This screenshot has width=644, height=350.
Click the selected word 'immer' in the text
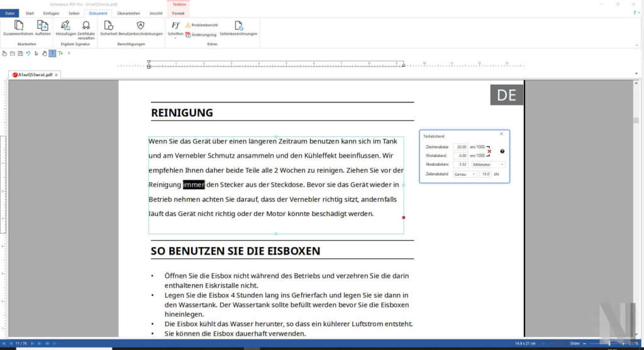click(194, 185)
